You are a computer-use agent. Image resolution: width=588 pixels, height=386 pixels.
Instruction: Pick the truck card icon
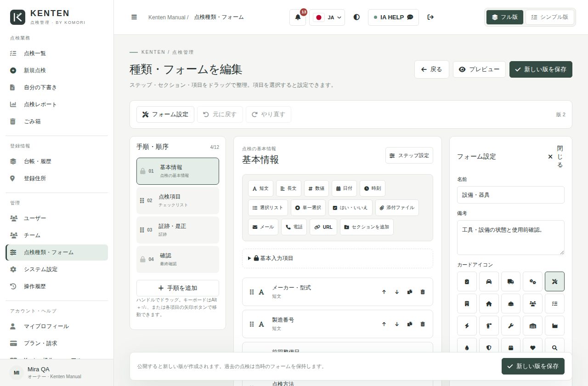click(x=511, y=282)
